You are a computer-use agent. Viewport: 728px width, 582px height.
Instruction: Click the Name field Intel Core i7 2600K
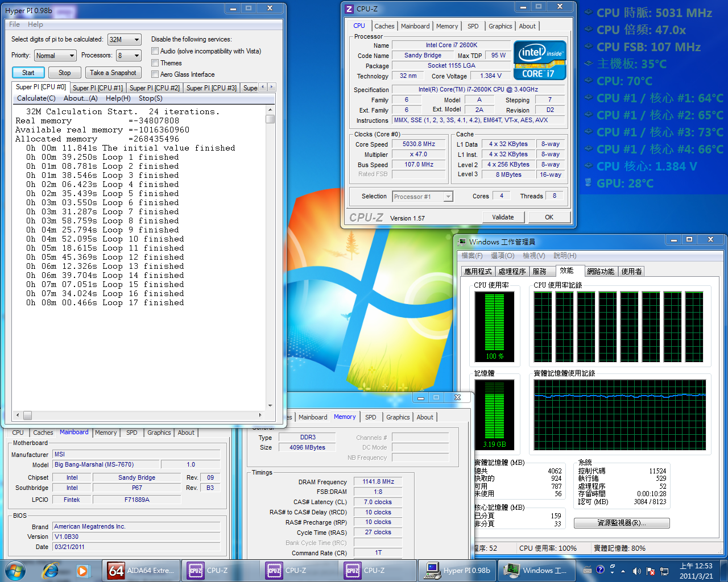pos(452,45)
